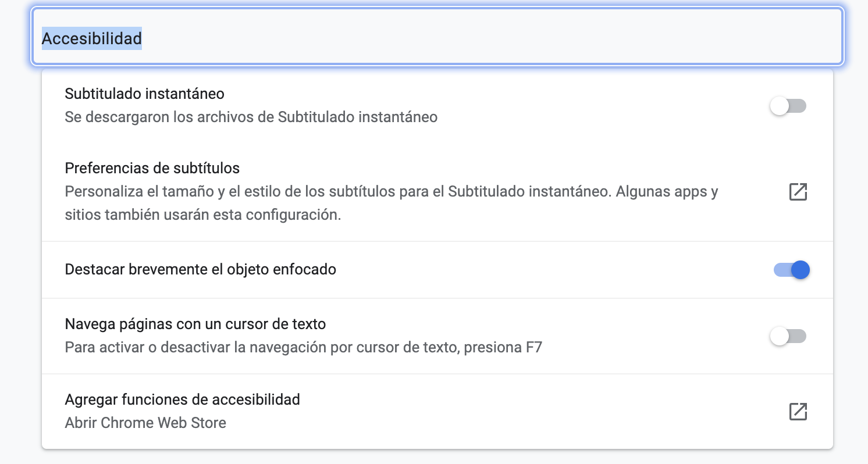Launch accessibility extensions via the external link symbol
This screenshot has width=868, height=464.
[798, 411]
